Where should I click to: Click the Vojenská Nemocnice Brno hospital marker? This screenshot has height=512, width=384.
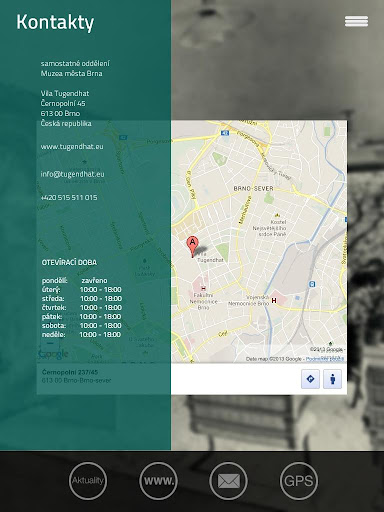274,300
